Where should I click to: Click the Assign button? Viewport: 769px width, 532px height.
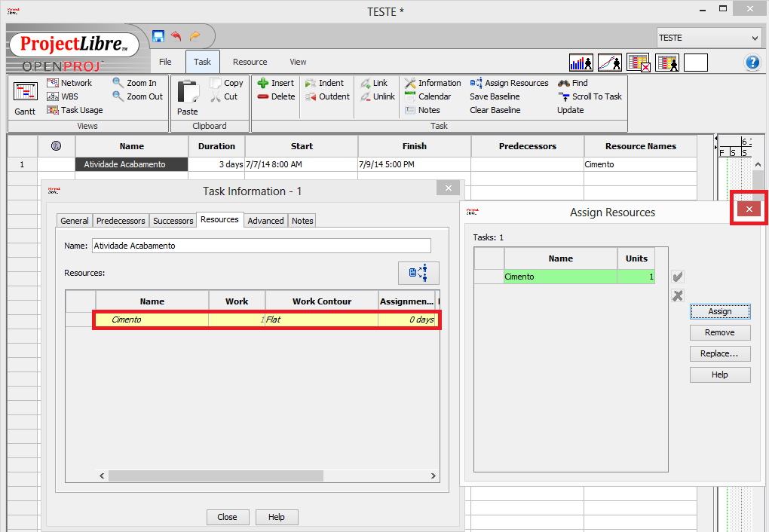coord(719,311)
